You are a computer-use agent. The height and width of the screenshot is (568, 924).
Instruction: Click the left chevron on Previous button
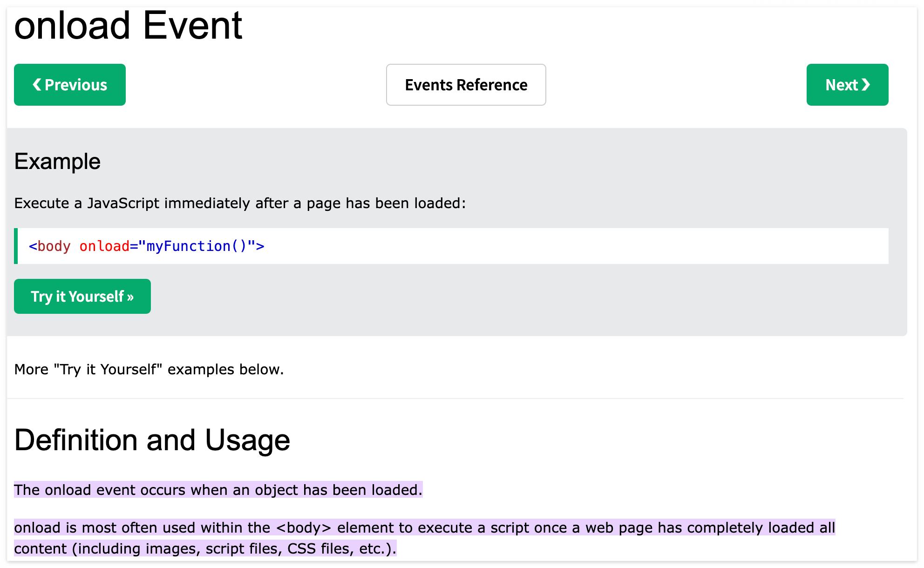coord(37,85)
